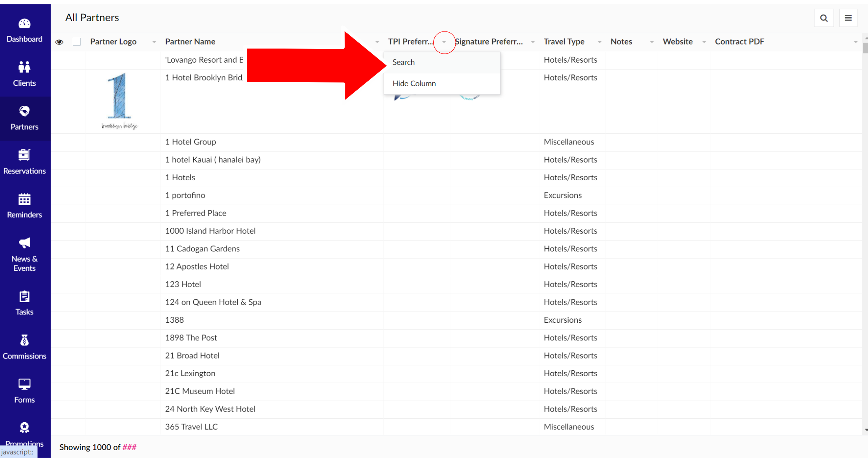868x462 pixels.
Task: Open the Website column dropdown arrow
Action: (x=704, y=42)
